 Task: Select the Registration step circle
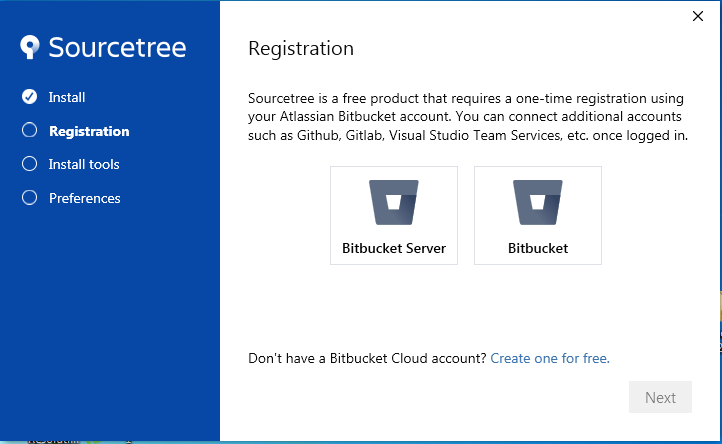(29, 130)
